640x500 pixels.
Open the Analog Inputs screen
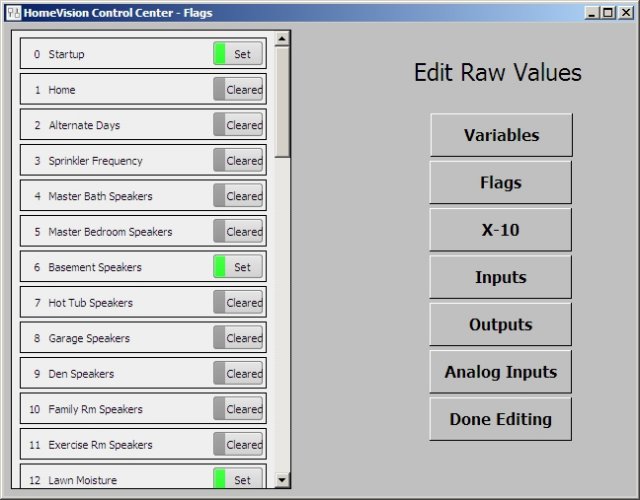pyautogui.click(x=501, y=372)
